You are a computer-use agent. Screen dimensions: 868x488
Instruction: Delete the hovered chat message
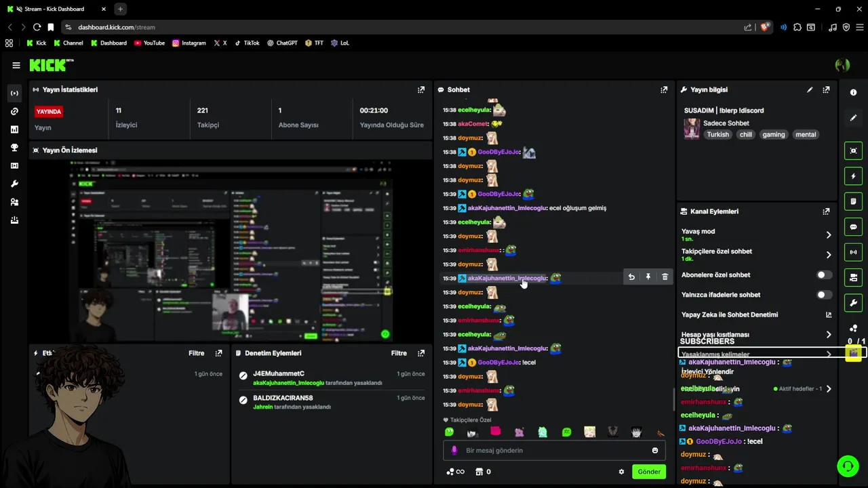click(x=665, y=277)
